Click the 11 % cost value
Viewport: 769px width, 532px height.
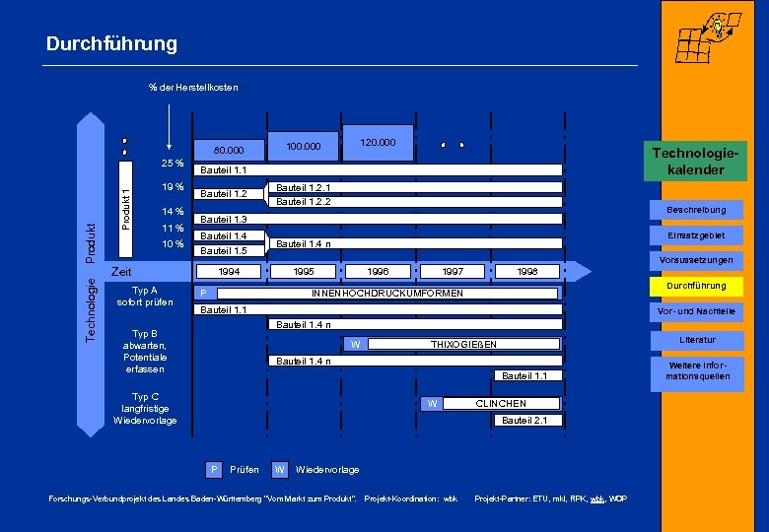click(x=173, y=229)
